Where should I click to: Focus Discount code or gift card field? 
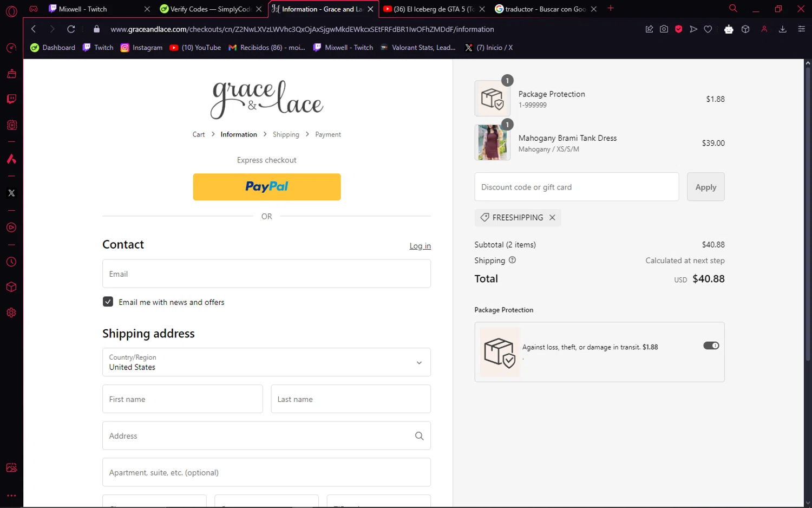click(x=577, y=187)
